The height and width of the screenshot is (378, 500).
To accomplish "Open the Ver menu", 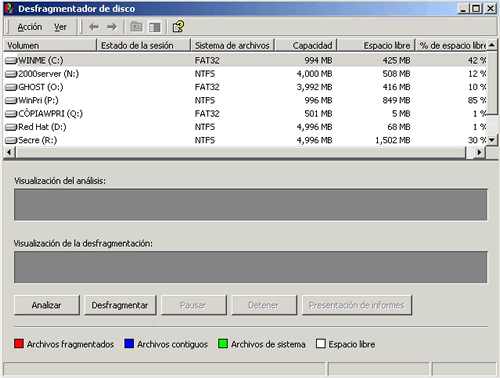I will 60,27.
